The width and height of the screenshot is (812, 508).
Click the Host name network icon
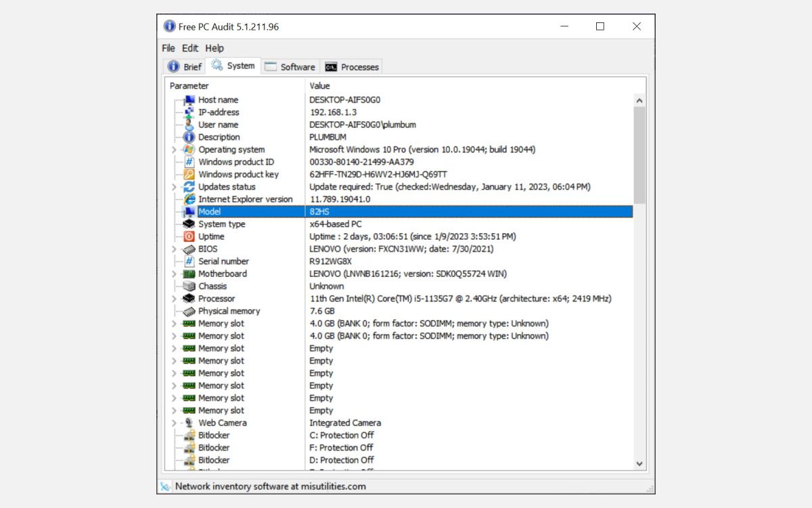(x=190, y=100)
